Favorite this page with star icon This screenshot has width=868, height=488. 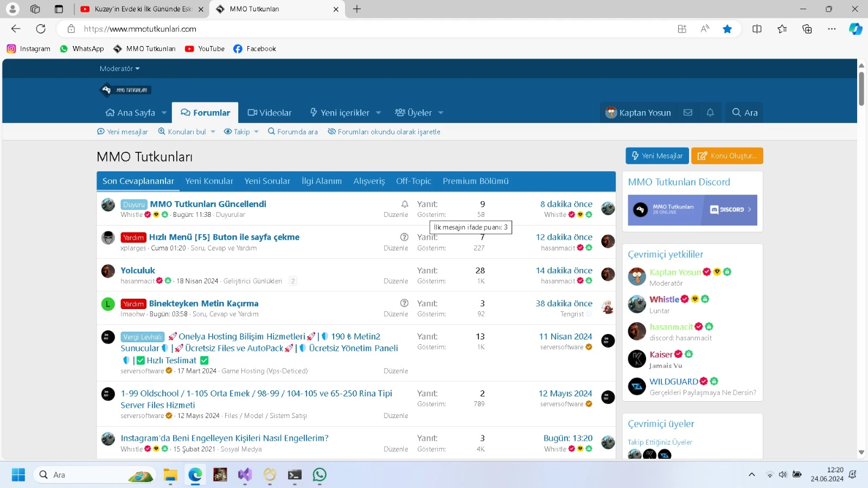727,29
